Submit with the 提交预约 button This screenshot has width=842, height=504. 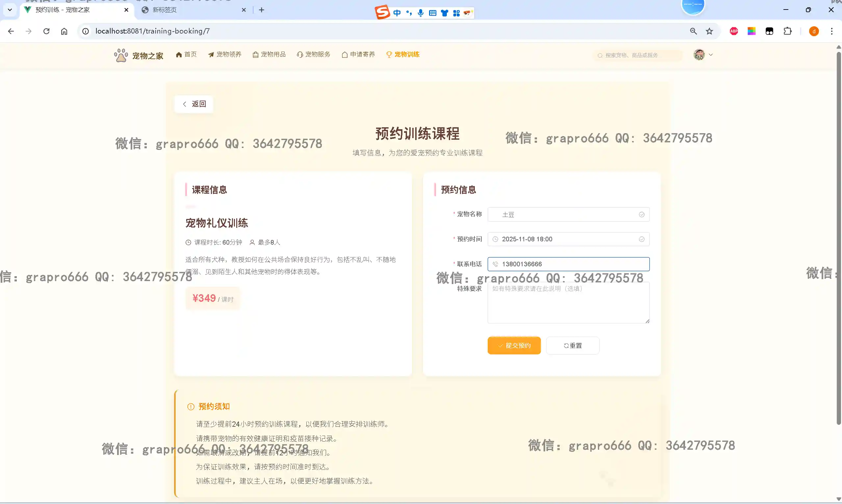point(514,346)
